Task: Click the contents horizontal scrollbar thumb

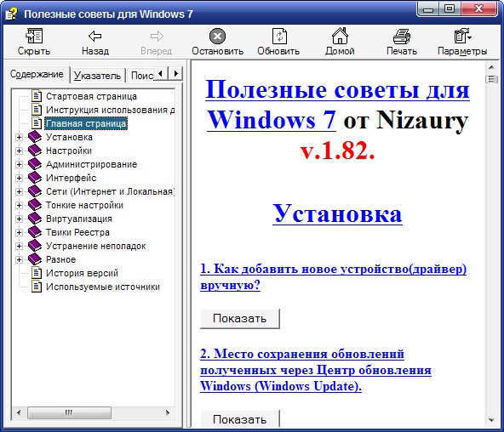Action: [x=69, y=412]
